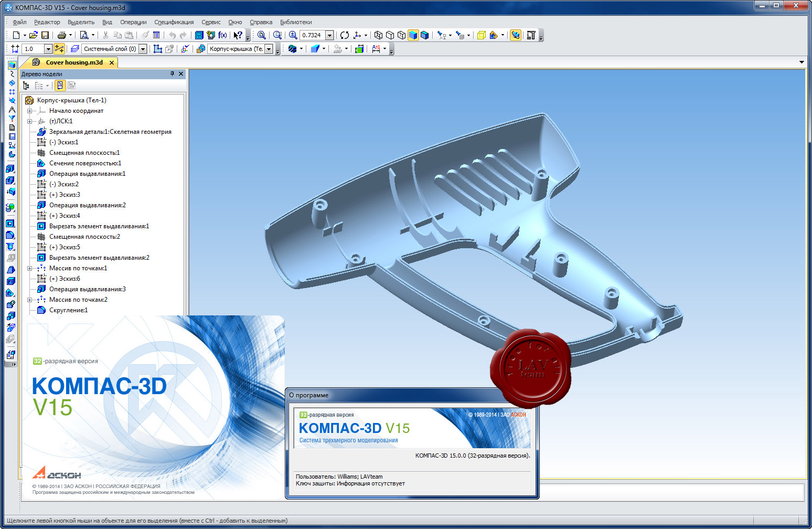The image size is (812, 529).
Task: Close the Дерево модели panel
Action: pos(181,74)
